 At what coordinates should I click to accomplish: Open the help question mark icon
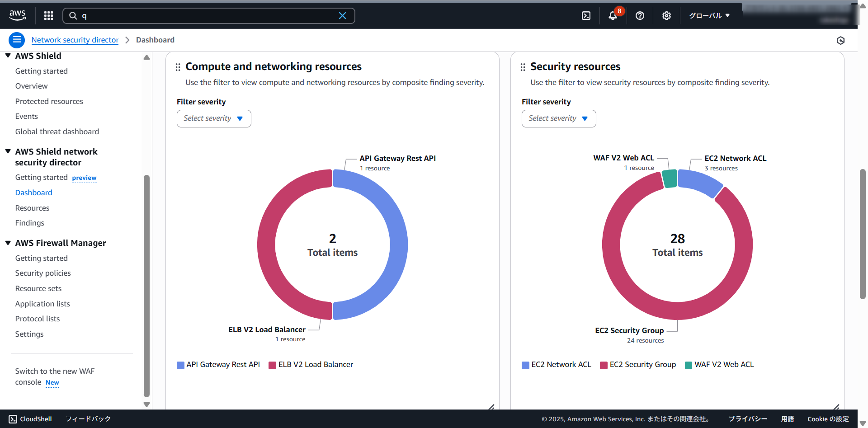coord(640,16)
